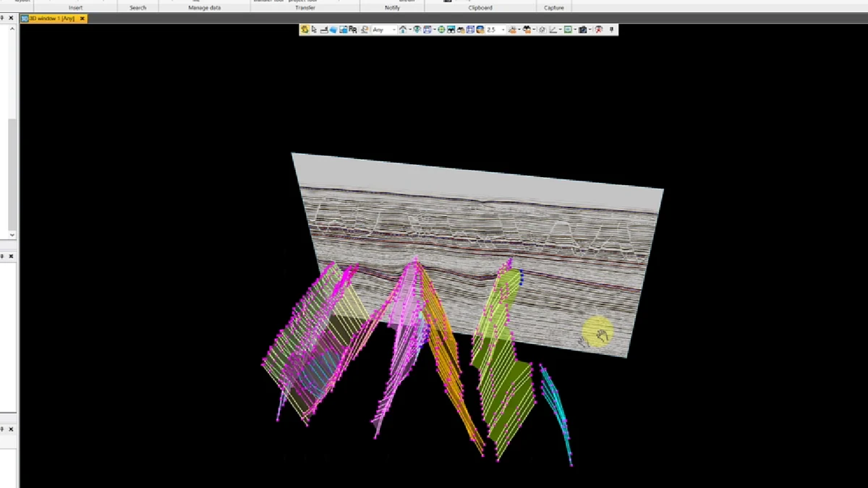Click the green square frame icon

tap(567, 30)
